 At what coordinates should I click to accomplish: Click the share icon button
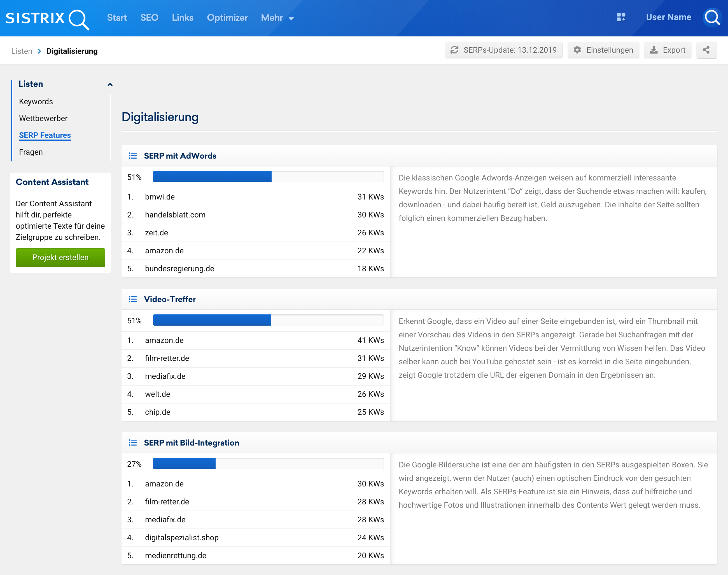pyautogui.click(x=706, y=50)
